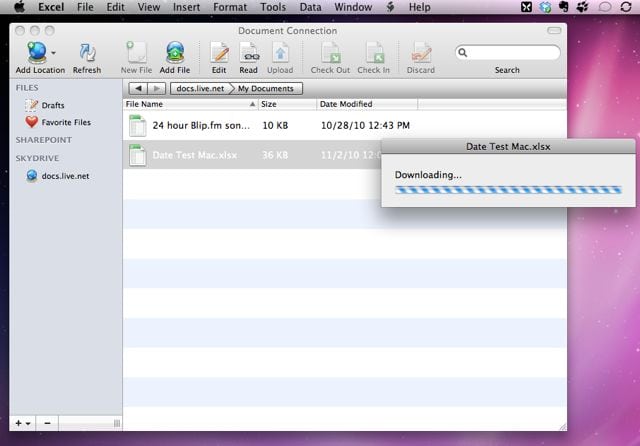
Task: Select docs.live.net under SkyDrive
Action: (58, 176)
